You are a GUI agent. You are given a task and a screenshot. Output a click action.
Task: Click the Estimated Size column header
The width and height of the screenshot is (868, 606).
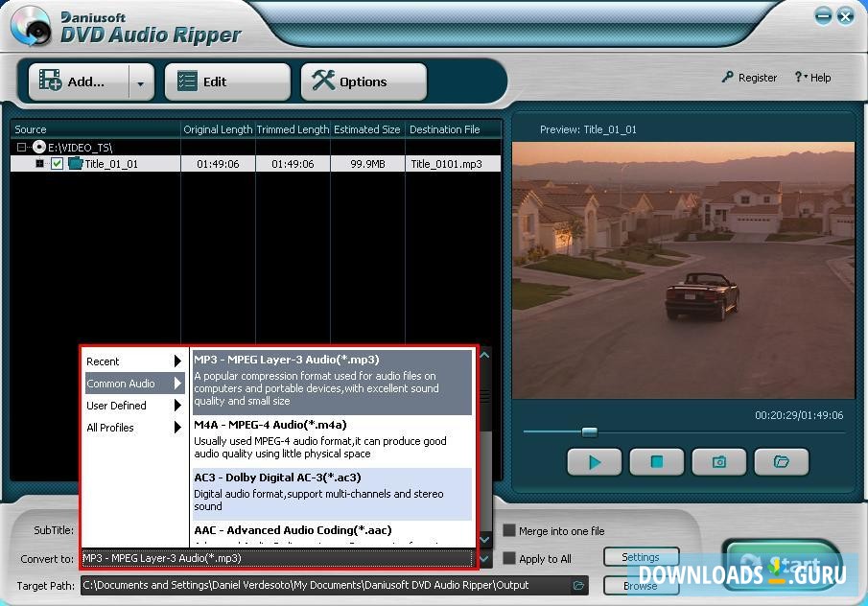coord(367,129)
